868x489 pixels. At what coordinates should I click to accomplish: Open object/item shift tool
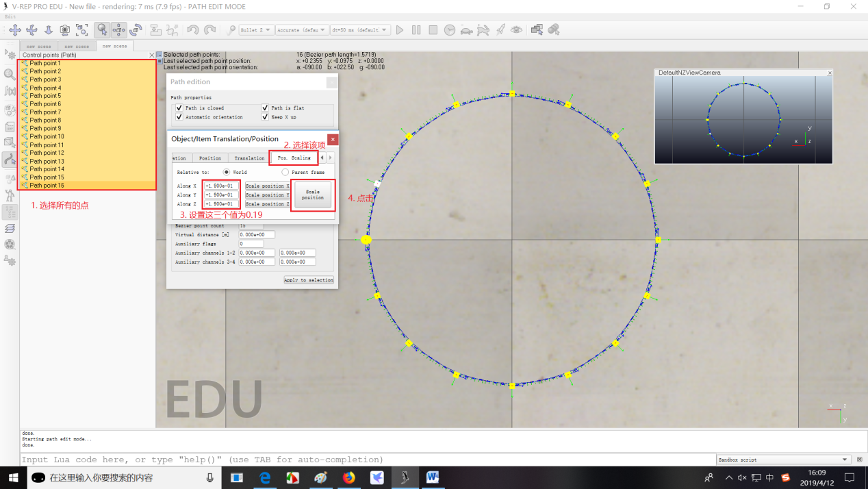click(x=119, y=30)
